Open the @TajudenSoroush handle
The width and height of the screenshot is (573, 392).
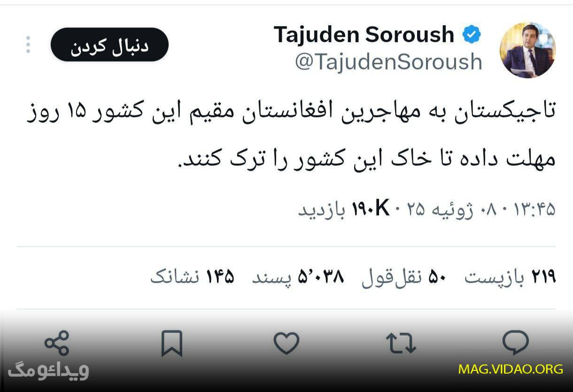coord(388,62)
